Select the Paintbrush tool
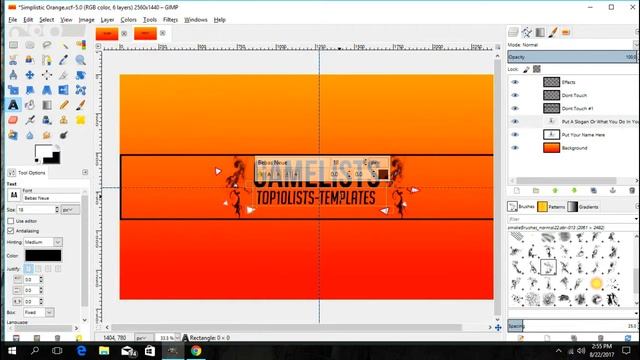640x360 pixels. [80, 105]
